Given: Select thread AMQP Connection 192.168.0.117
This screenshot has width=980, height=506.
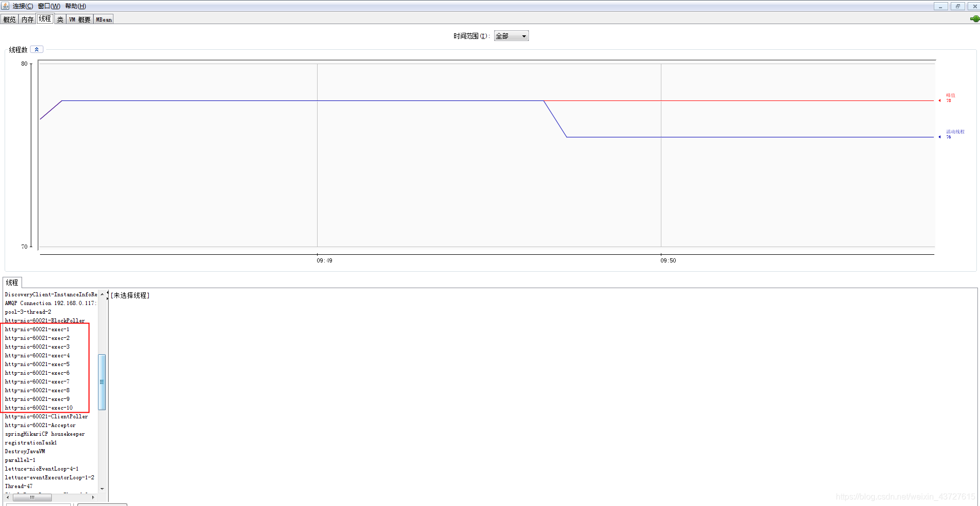Looking at the screenshot, I should click(x=51, y=303).
